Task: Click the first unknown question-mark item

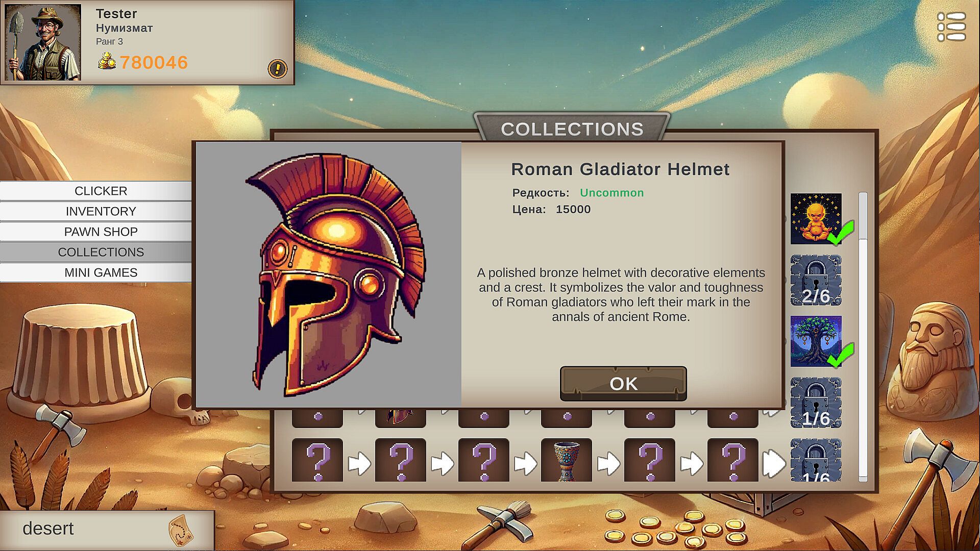Action: [x=317, y=460]
